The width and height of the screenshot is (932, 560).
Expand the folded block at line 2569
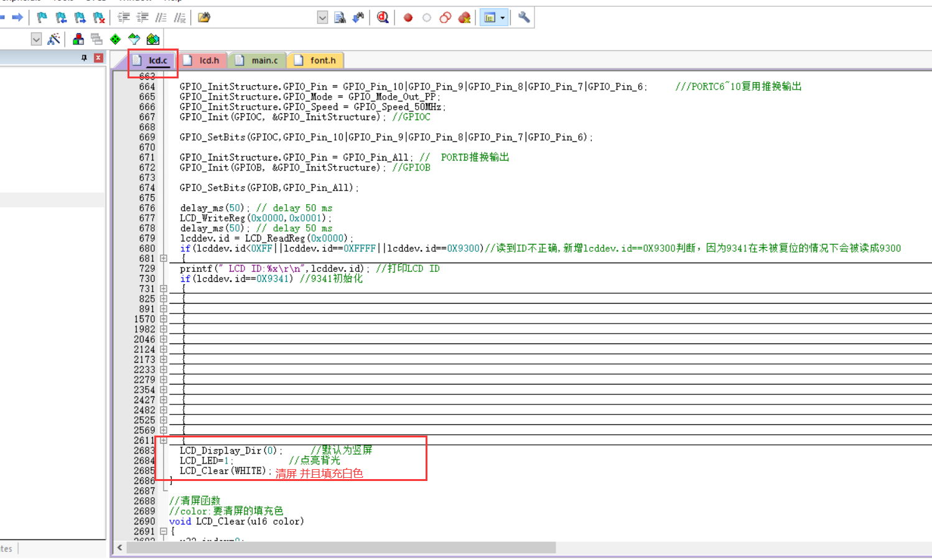(164, 430)
